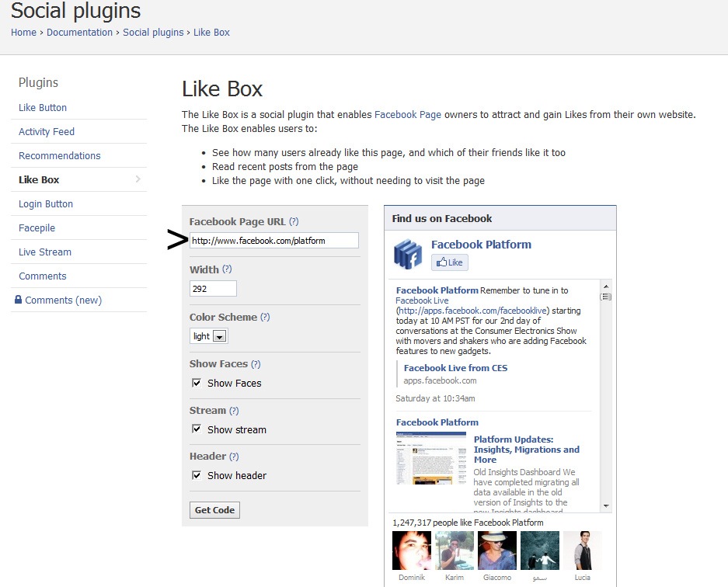The height and width of the screenshot is (587, 728).
Task: Follow the Documentation breadcrumb link
Action: click(79, 33)
